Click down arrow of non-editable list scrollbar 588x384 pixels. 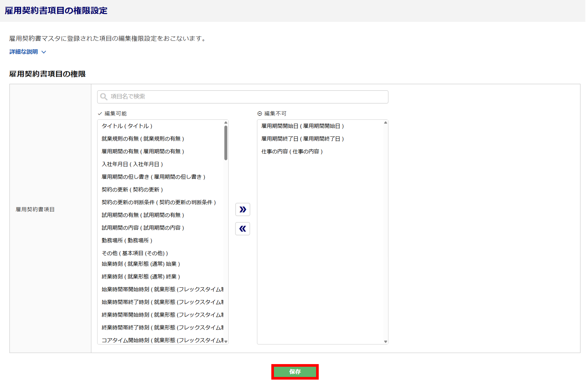click(385, 341)
